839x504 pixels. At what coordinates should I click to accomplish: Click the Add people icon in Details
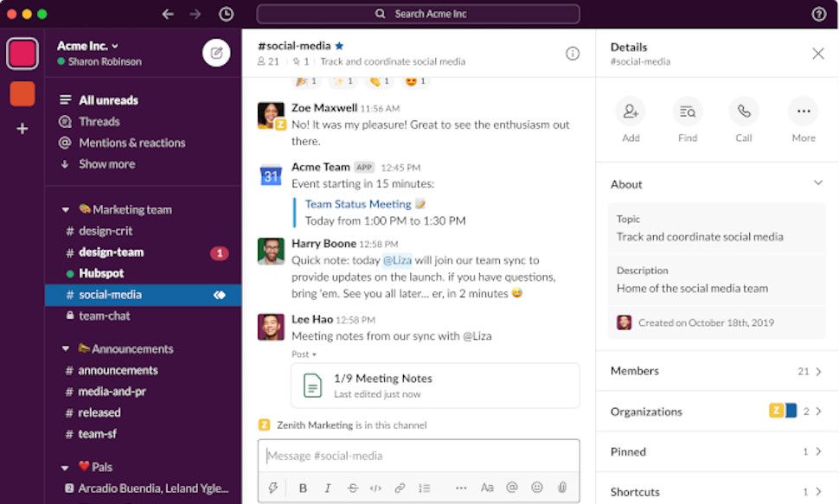pyautogui.click(x=631, y=112)
